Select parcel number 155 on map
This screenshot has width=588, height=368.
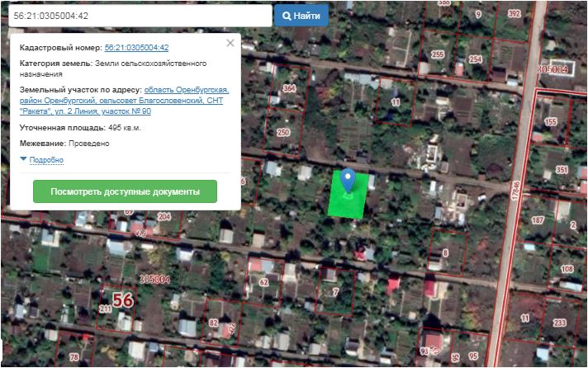(551, 122)
